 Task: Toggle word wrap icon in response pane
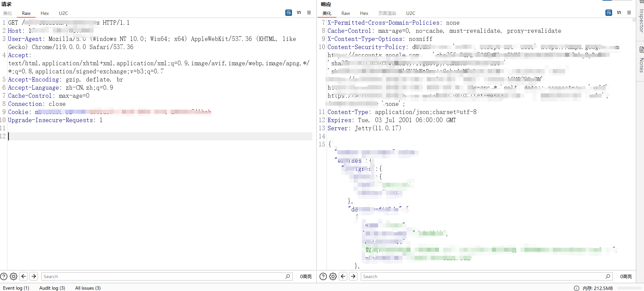click(609, 13)
